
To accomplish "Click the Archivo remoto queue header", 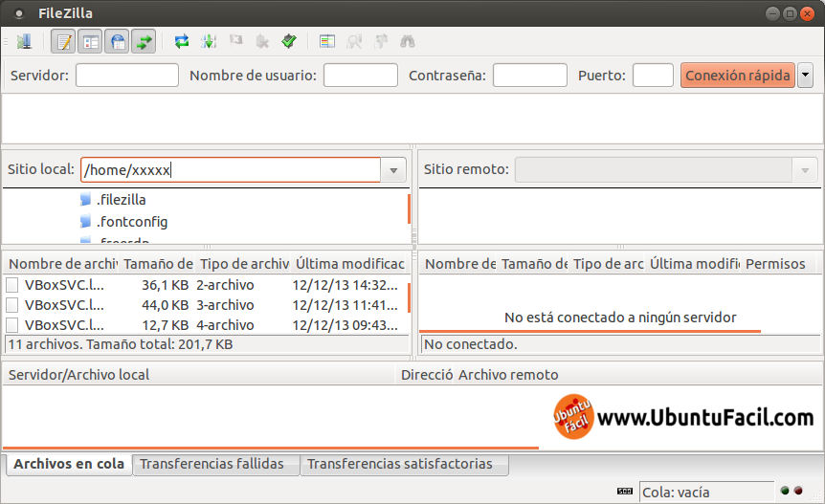I will [508, 375].
